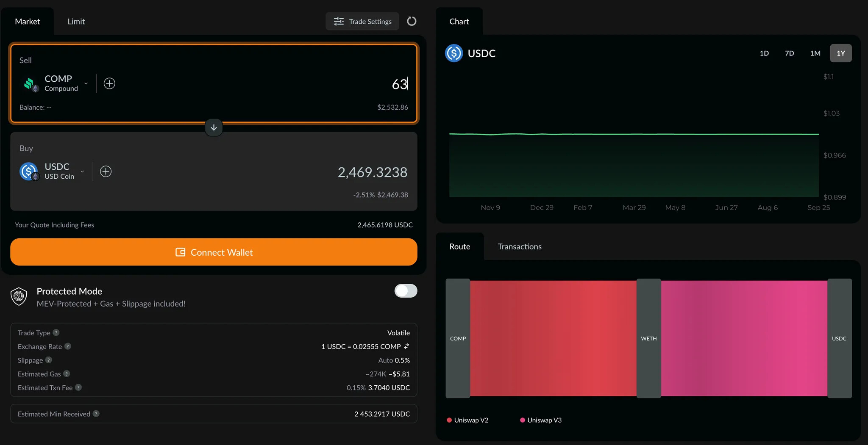Click the green USDC price line
The image size is (868, 445).
click(x=634, y=134)
